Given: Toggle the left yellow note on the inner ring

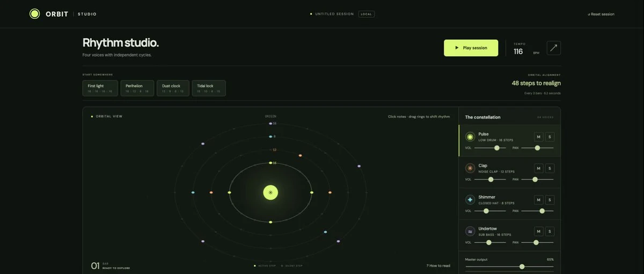Looking at the screenshot, I should click(x=229, y=192).
